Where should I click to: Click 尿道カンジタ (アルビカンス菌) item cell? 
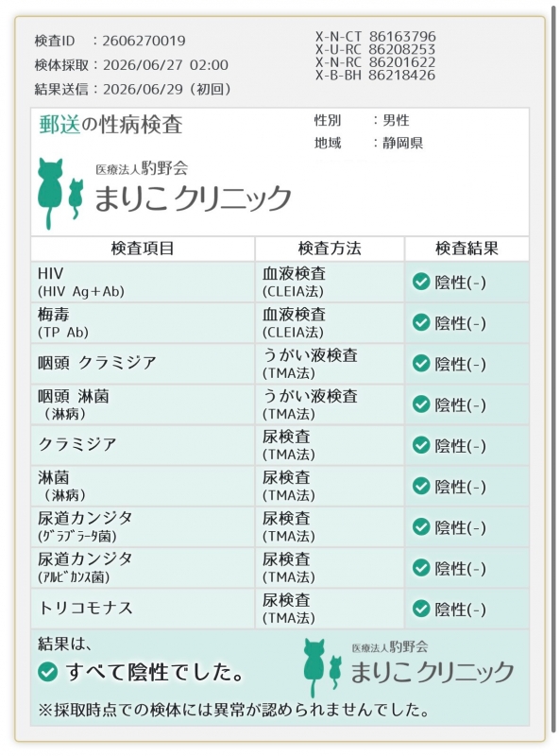point(143,568)
